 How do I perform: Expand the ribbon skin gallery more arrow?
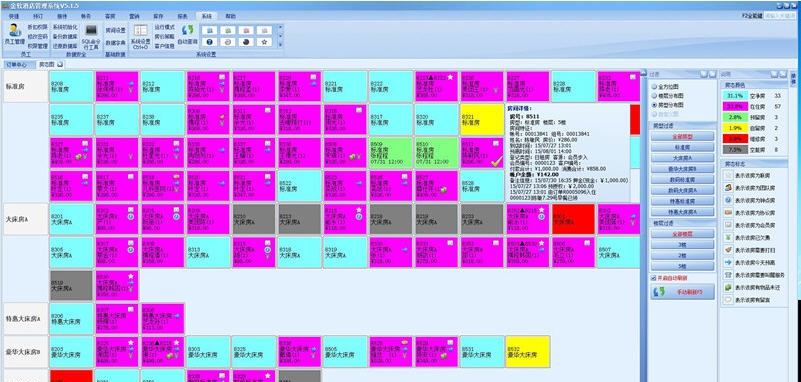pyautogui.click(x=280, y=45)
